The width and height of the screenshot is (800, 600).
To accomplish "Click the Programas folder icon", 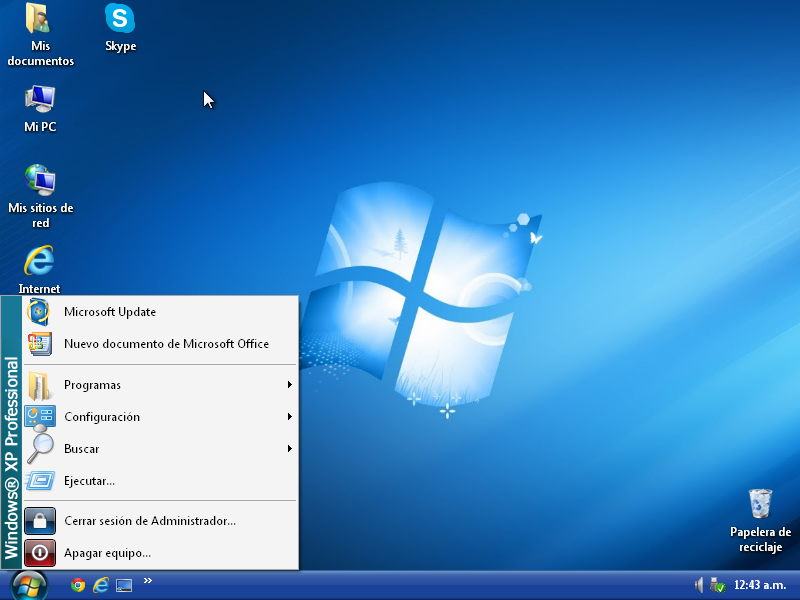I will [39, 385].
